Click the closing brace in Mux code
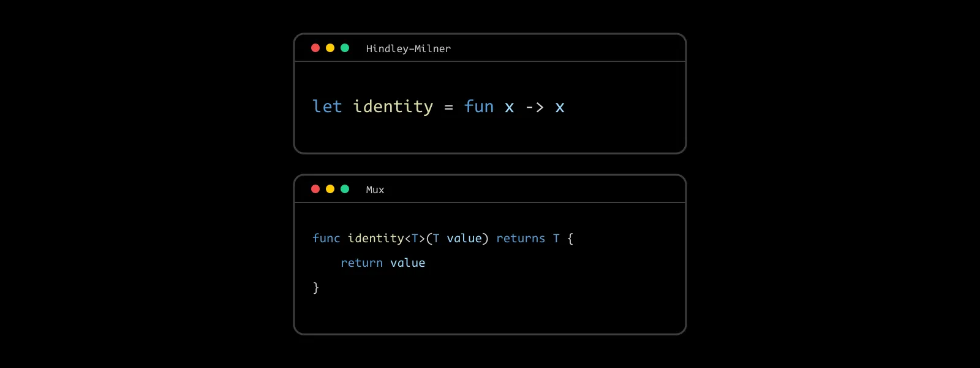Image resolution: width=980 pixels, height=368 pixels. [316, 288]
